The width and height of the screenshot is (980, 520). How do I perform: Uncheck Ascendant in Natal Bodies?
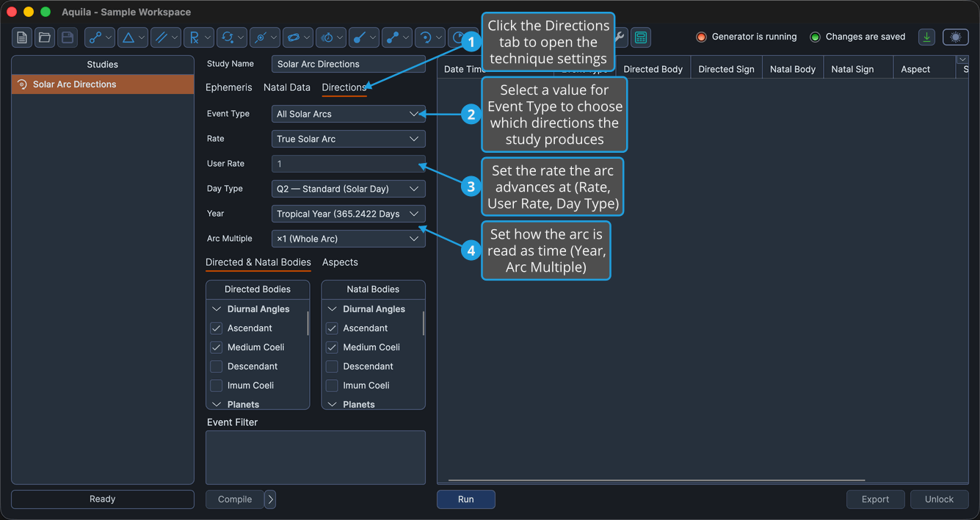click(332, 328)
